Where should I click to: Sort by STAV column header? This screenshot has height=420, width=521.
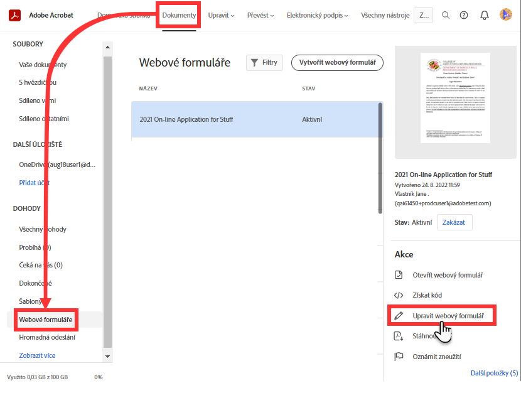click(309, 89)
